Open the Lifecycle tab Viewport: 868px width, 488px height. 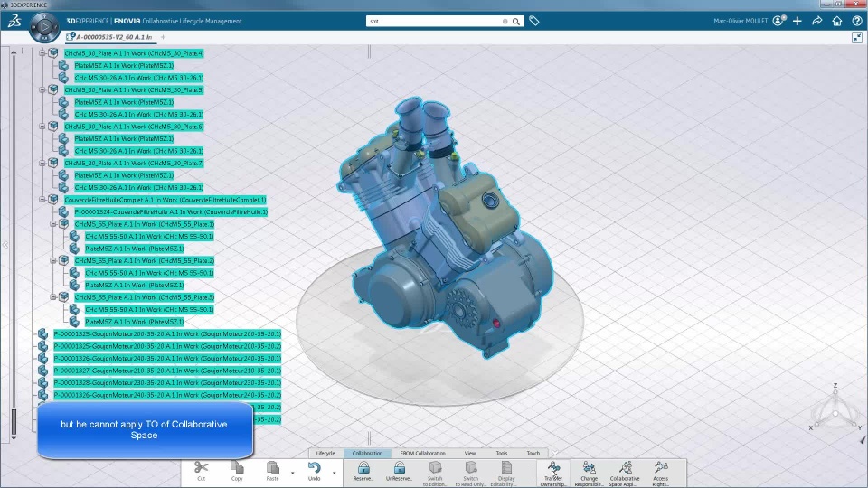point(325,453)
